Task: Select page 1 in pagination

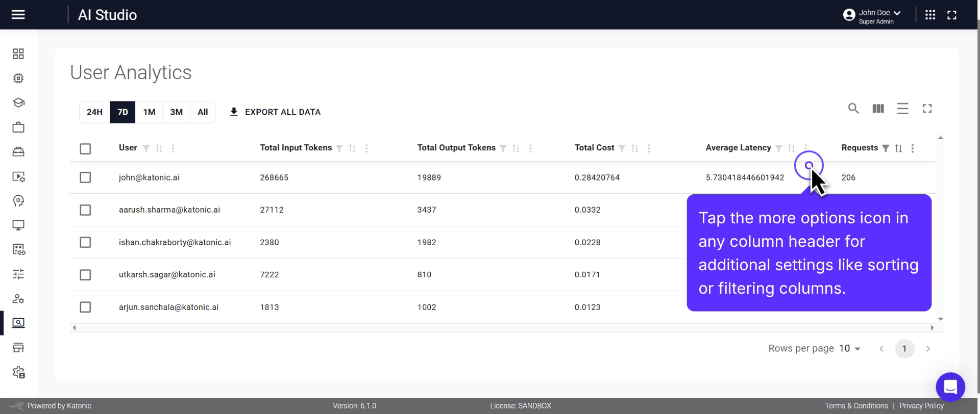Action: [x=904, y=349]
